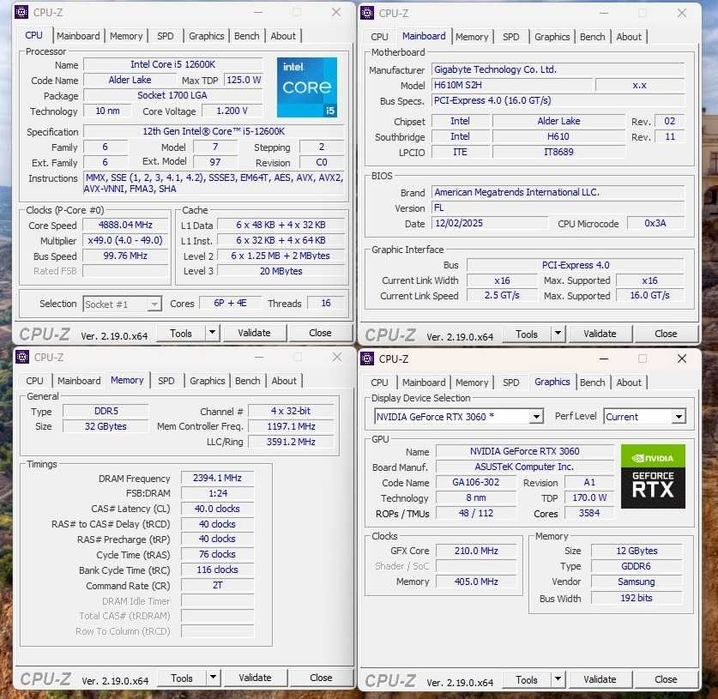The width and height of the screenshot is (718, 699).
Task: Click Validate in the Graphics window
Action: tap(600, 679)
